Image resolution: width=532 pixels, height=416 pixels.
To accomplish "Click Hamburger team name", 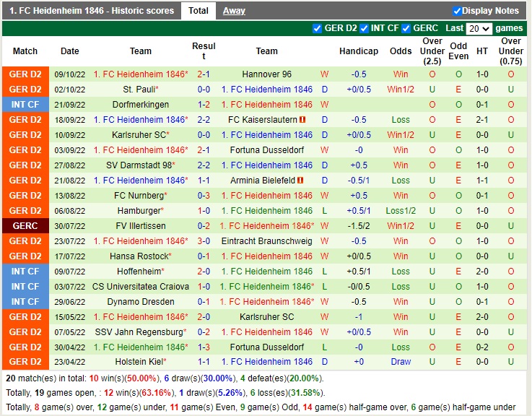I will [141, 211].
